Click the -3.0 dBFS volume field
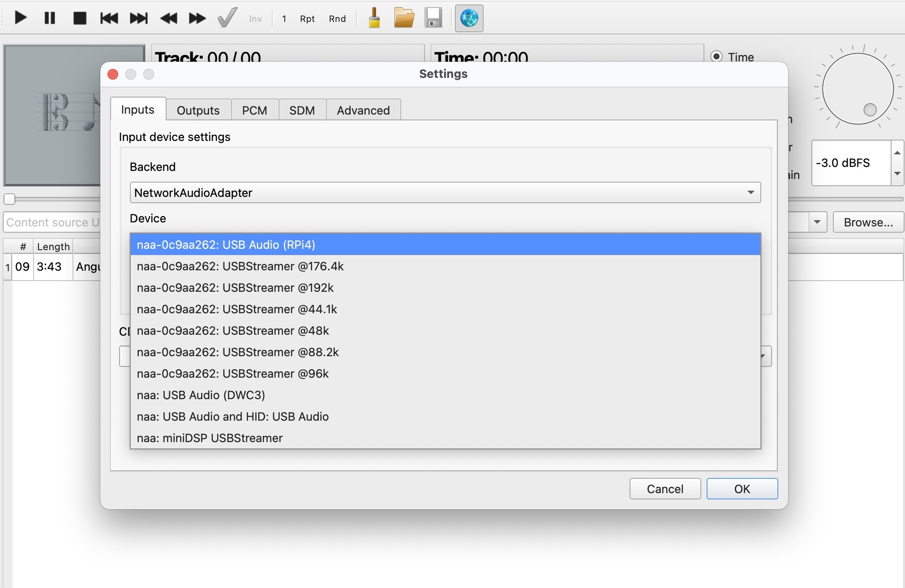 coord(851,163)
